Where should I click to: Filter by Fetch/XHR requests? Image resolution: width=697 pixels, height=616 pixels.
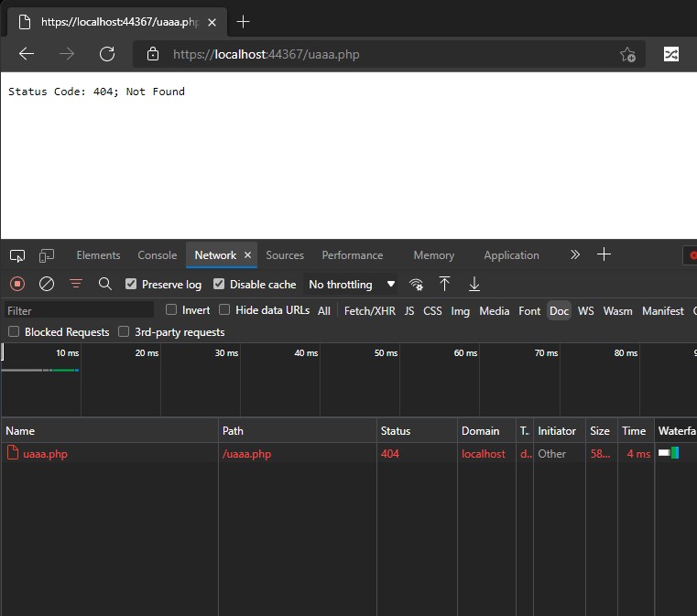[x=370, y=311]
